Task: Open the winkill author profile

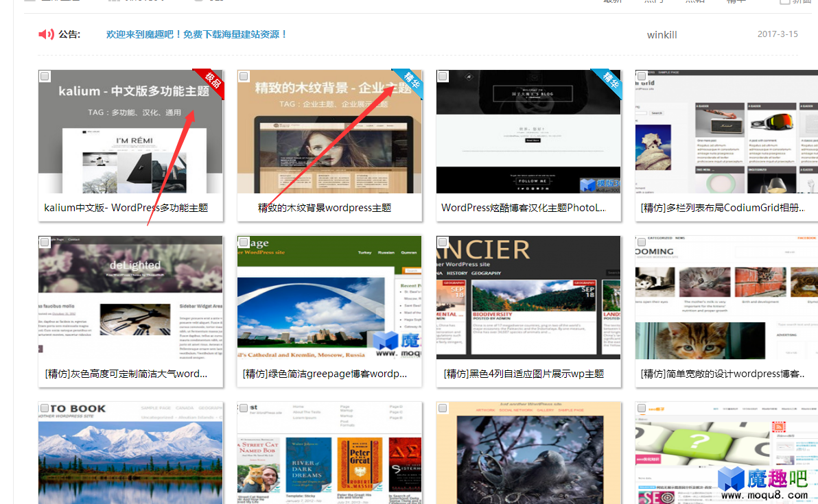Action: coord(662,35)
